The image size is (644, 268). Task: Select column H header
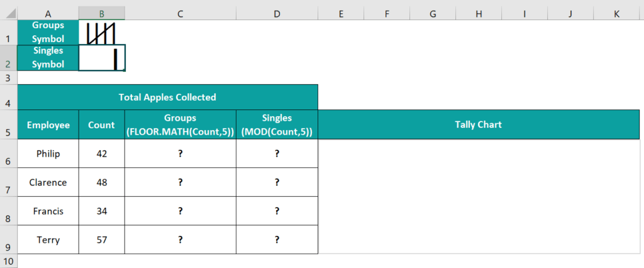pos(479,14)
